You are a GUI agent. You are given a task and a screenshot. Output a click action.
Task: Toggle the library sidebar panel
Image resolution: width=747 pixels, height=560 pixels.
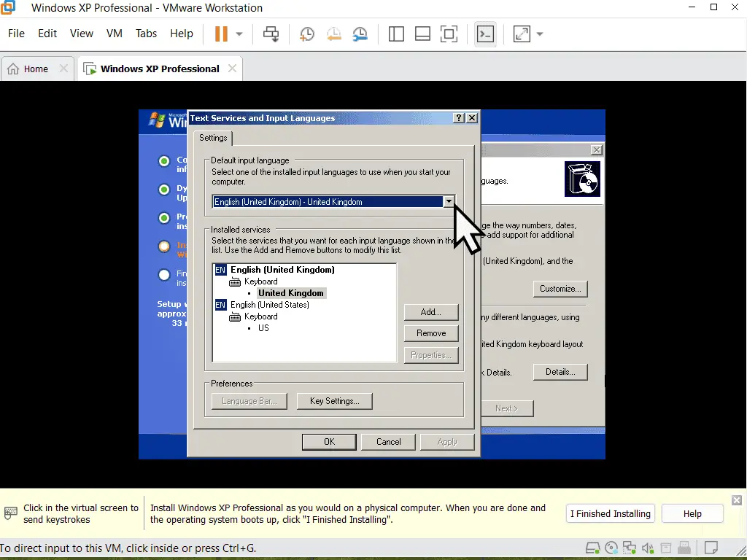[x=396, y=34]
